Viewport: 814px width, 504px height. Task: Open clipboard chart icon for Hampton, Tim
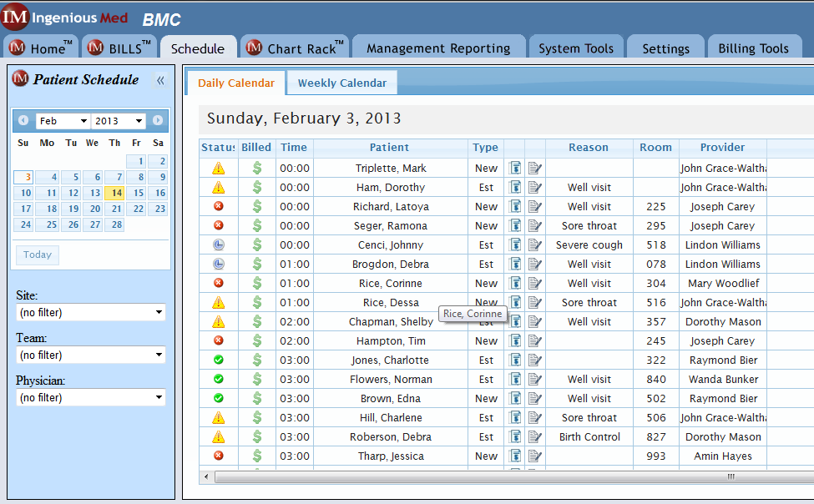515,341
